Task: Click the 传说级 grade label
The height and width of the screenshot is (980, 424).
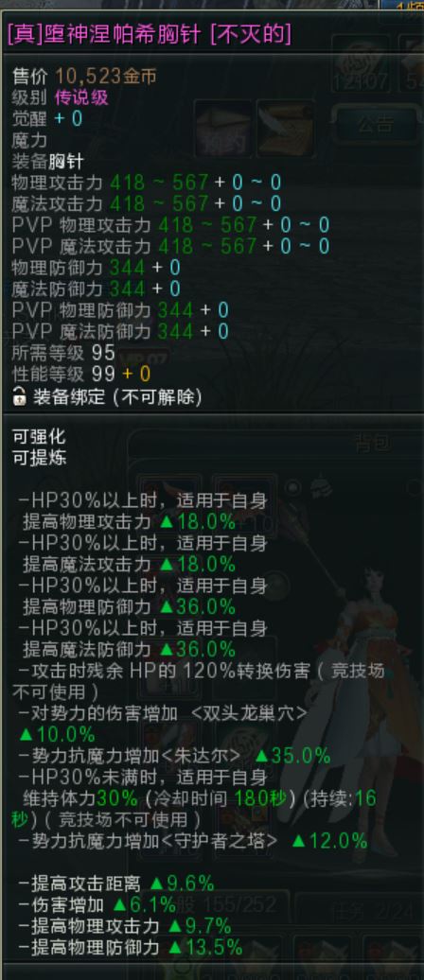Action: point(82,97)
